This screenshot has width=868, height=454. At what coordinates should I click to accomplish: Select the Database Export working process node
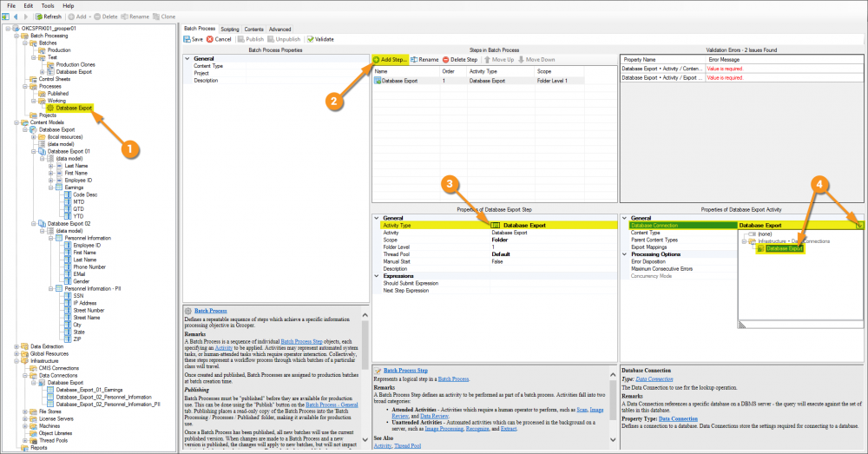click(74, 108)
